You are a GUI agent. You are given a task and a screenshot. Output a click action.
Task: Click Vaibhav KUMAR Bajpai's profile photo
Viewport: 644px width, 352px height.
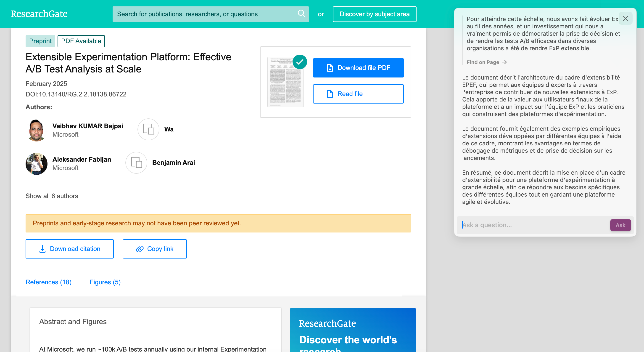coord(37,130)
